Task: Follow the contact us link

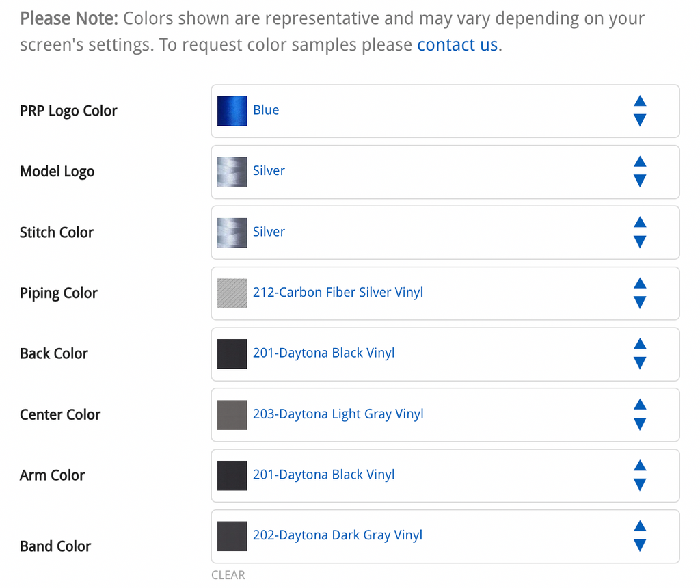Action: pyautogui.click(x=457, y=44)
